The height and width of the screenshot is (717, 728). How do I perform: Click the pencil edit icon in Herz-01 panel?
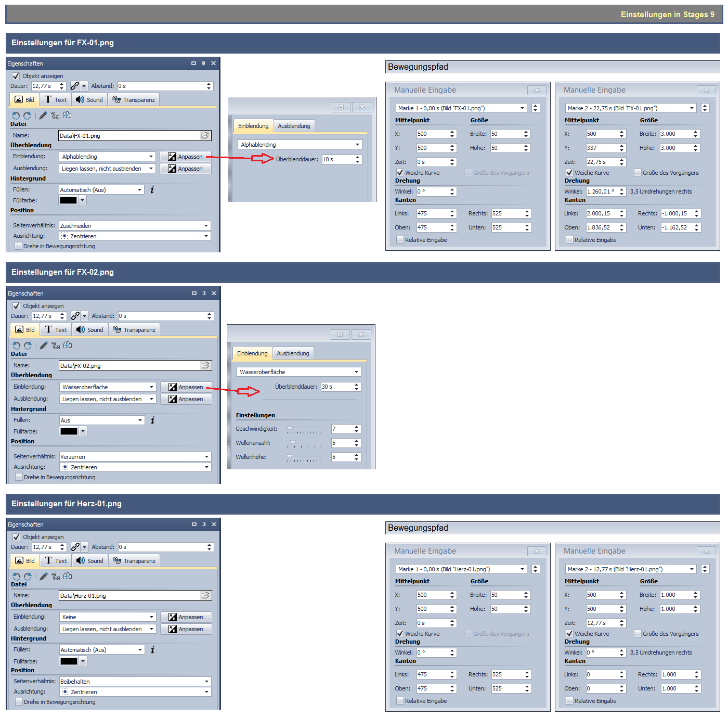[x=44, y=577]
